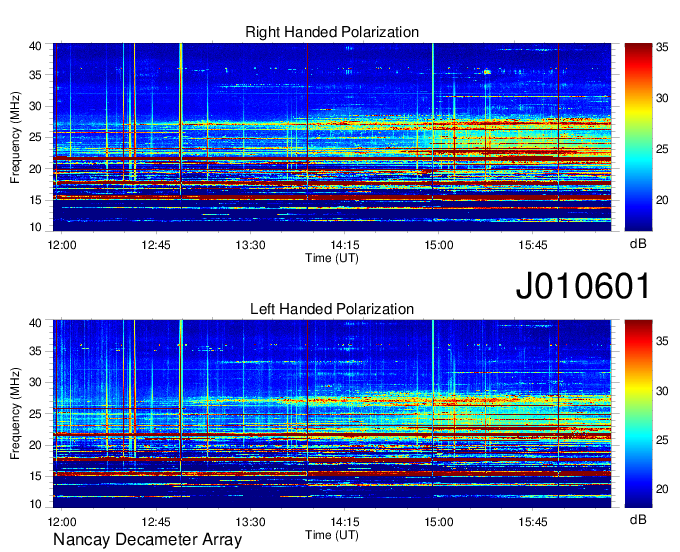680x552 pixels.
Task: Click the "15:45" time tick of Left Handed plot
Action: tap(533, 522)
